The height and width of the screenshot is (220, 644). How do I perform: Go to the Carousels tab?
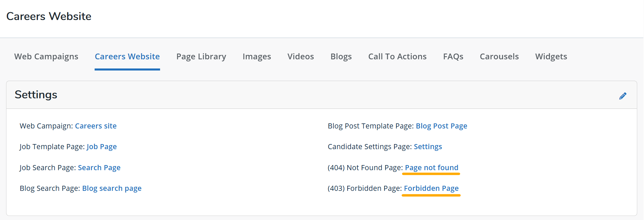pos(499,57)
